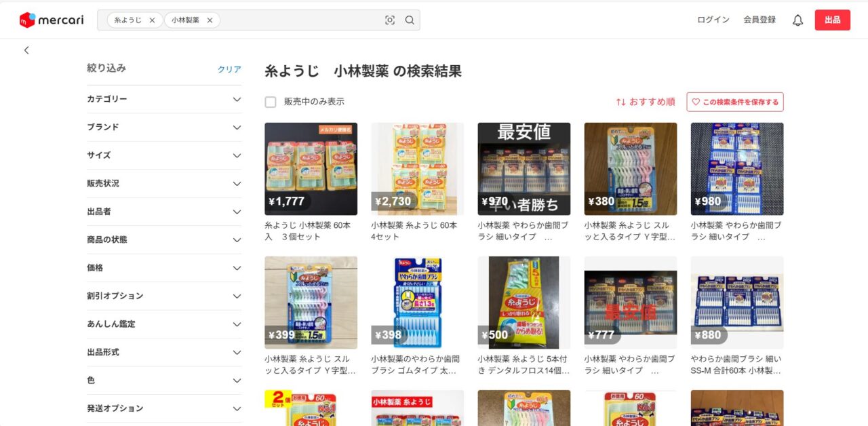Image resolution: width=868 pixels, height=426 pixels.
Task: Expand the 販売状況 filter
Action: pos(164,184)
